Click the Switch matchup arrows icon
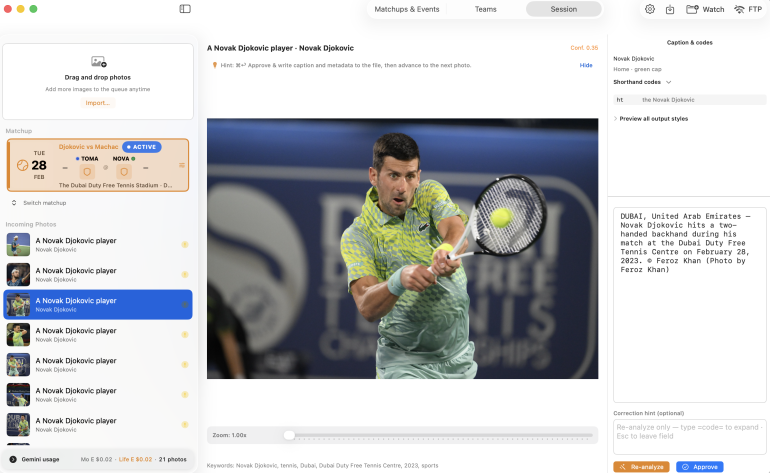 click(14, 202)
